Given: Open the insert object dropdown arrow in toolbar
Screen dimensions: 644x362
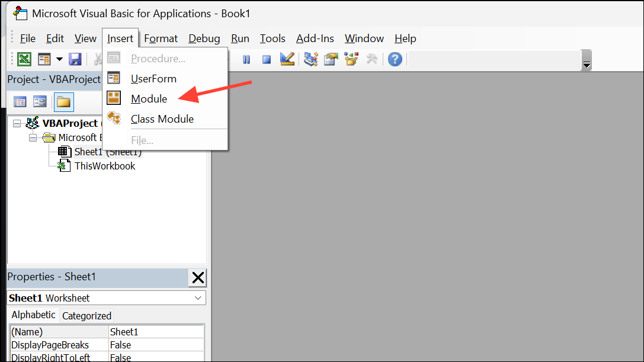Looking at the screenshot, I should (60, 59).
